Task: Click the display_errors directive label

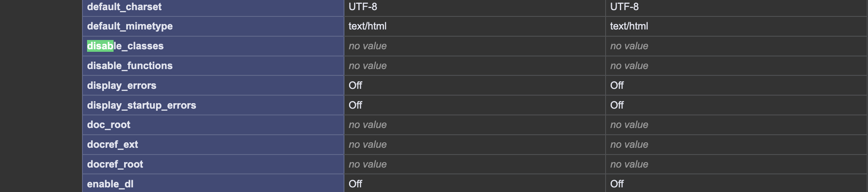Action: [122, 85]
